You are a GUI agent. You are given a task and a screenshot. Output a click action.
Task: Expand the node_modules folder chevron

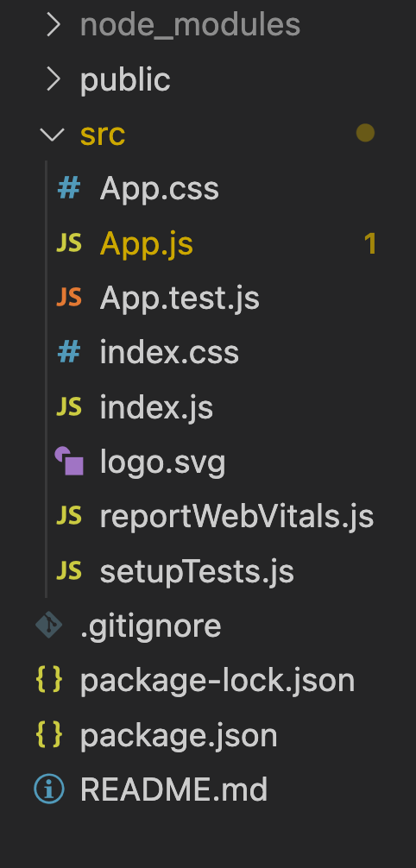click(54, 25)
